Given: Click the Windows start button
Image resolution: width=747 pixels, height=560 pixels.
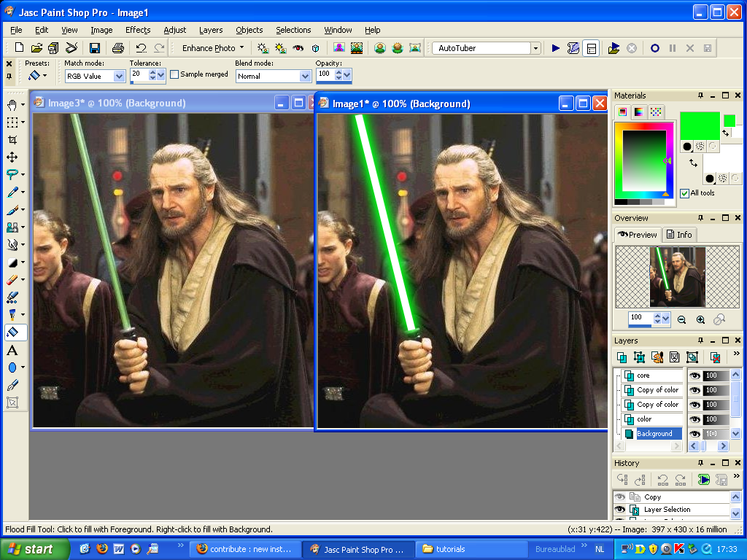Looking at the screenshot, I should 34,550.
